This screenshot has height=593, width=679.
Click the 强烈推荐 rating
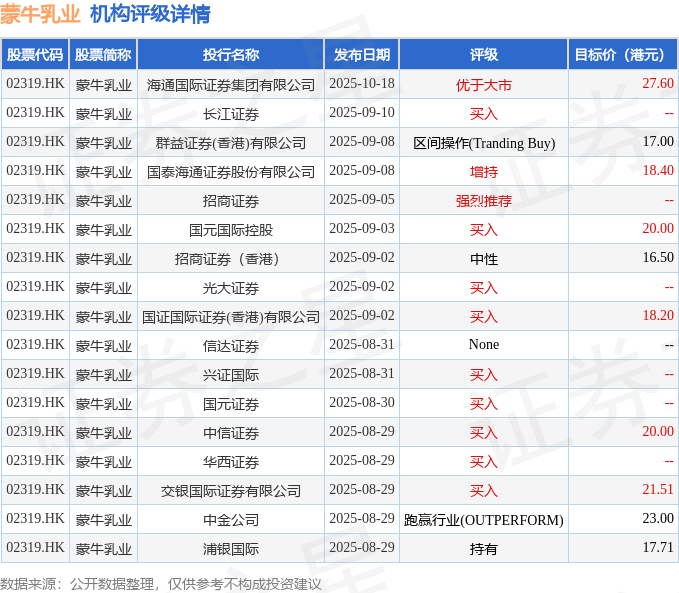coord(484,201)
